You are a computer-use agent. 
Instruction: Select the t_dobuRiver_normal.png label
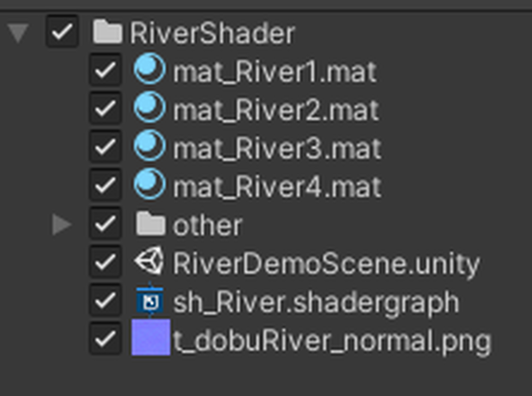coord(332,341)
